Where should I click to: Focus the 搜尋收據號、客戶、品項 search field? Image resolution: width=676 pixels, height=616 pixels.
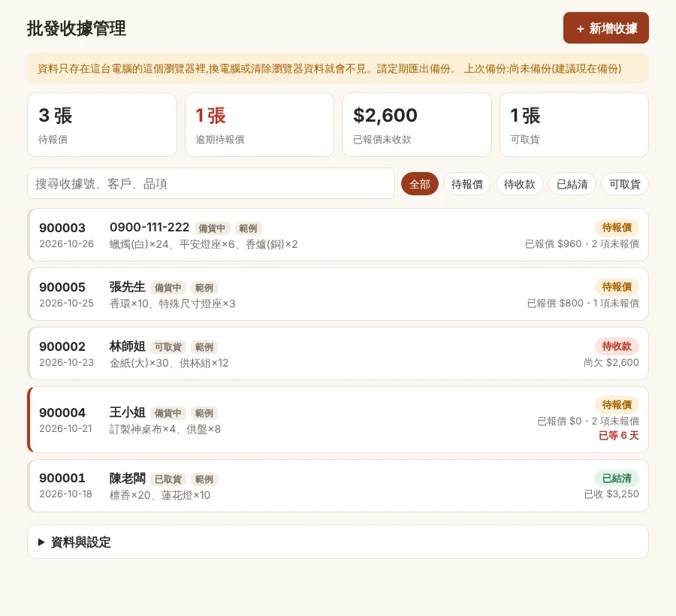click(x=211, y=183)
